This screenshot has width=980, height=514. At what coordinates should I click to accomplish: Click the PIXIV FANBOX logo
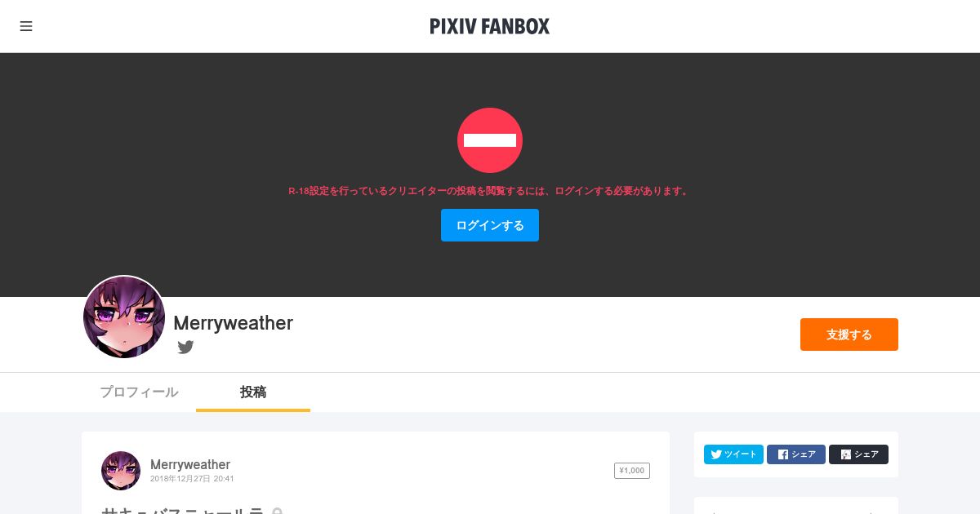490,26
